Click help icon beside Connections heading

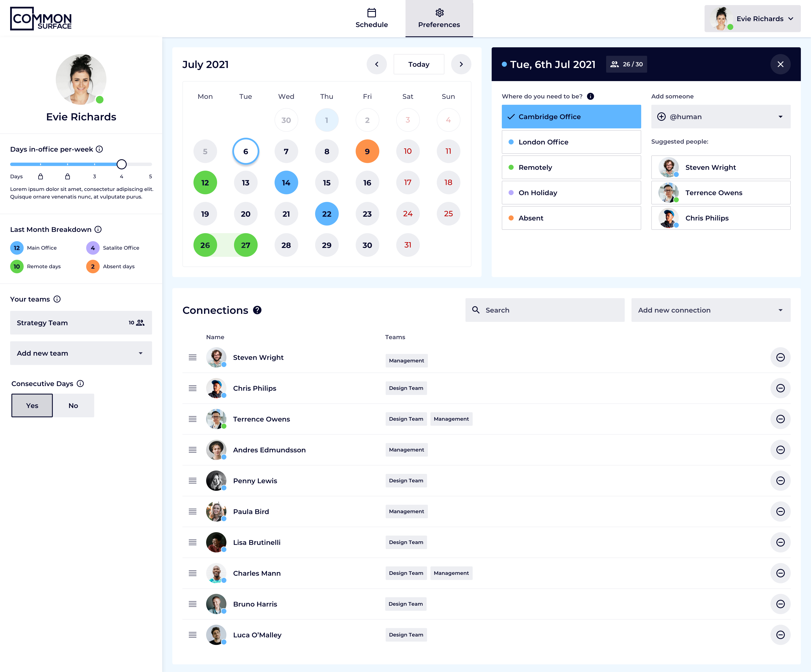pos(257,310)
